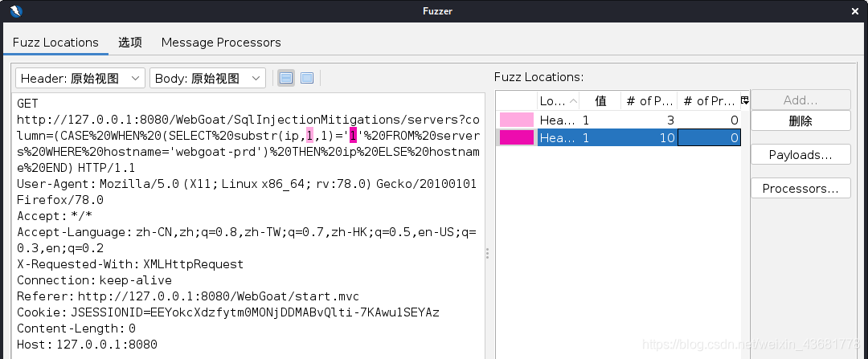Click the Accept-Language header line

tap(247, 240)
